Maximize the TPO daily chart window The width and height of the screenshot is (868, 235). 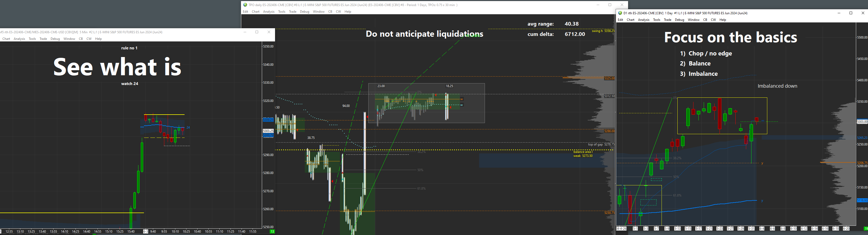(x=610, y=5)
